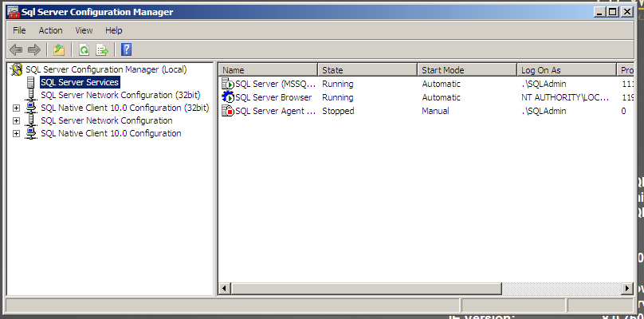Click the Forward arrow toolbar icon

point(34,50)
